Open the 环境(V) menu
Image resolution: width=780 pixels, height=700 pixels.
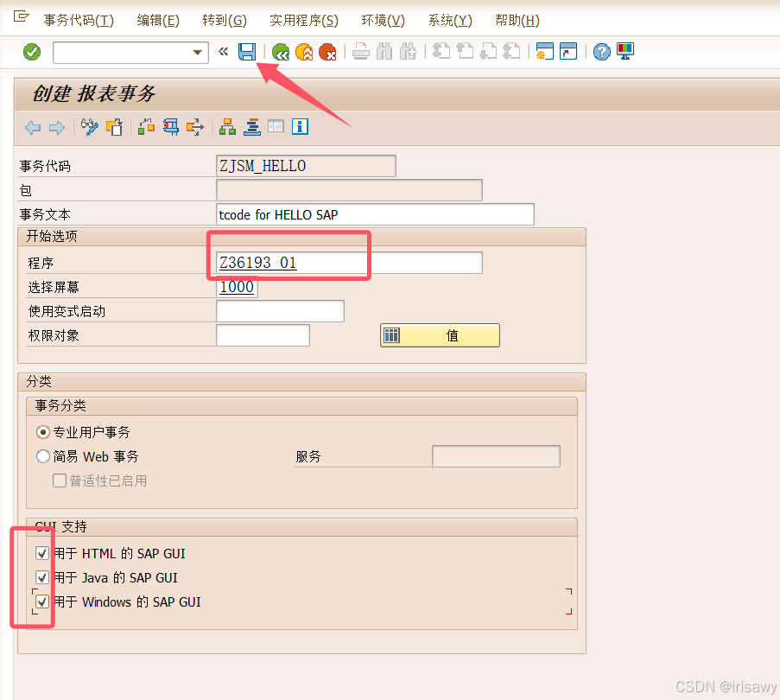point(383,21)
